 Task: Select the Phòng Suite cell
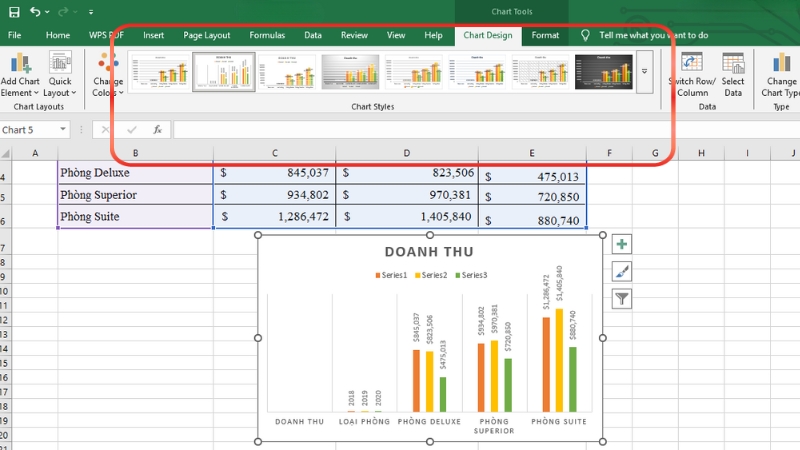tap(135, 217)
